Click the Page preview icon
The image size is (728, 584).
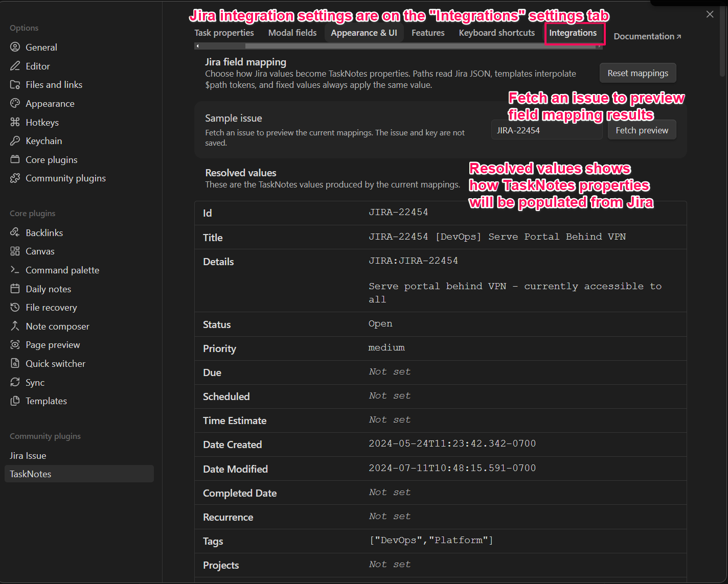[15, 344]
